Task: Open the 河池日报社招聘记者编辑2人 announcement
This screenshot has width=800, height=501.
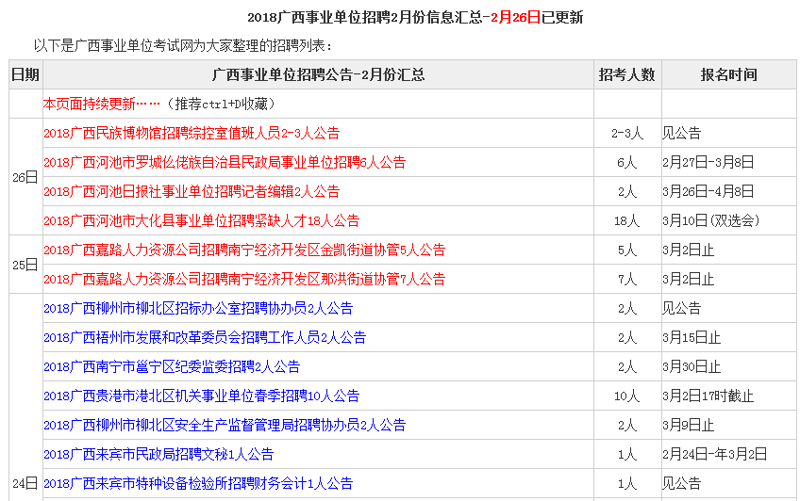Action: (191, 191)
